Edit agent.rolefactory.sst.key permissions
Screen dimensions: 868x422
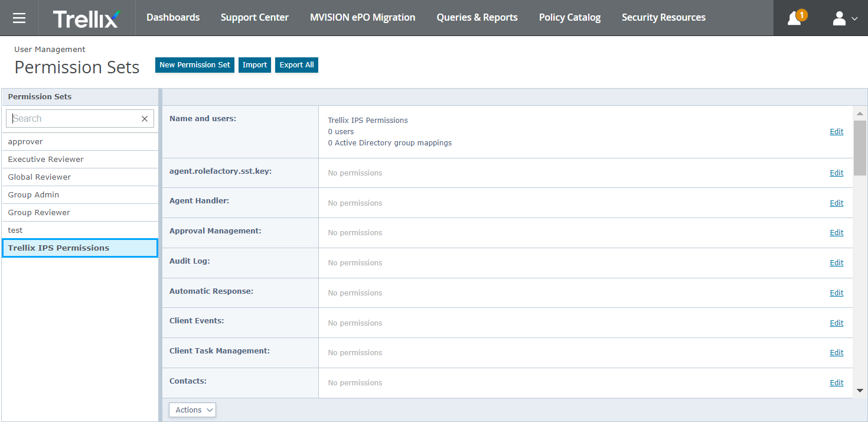pyautogui.click(x=837, y=173)
